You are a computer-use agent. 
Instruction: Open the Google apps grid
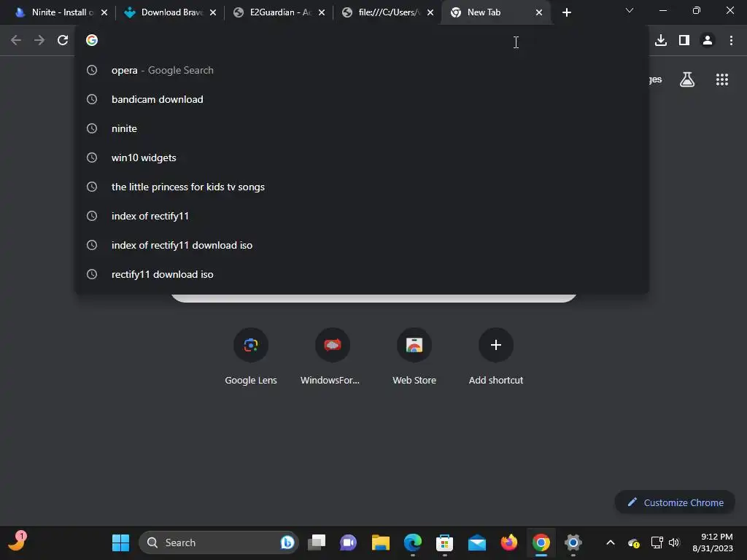point(721,79)
